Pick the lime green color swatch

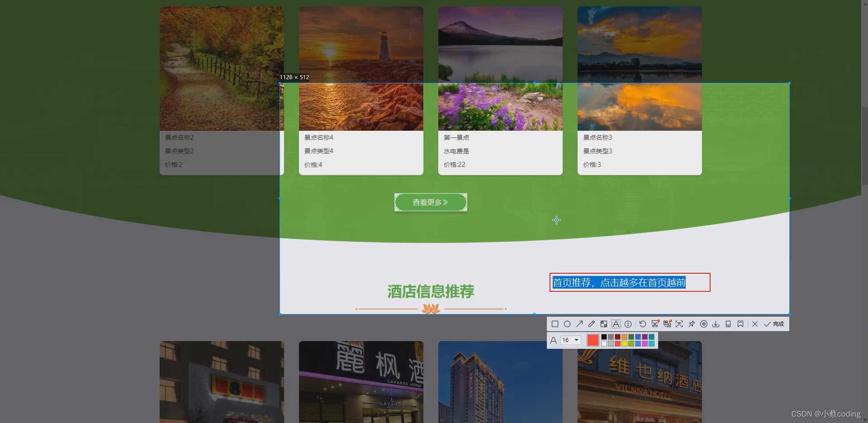[631, 344]
